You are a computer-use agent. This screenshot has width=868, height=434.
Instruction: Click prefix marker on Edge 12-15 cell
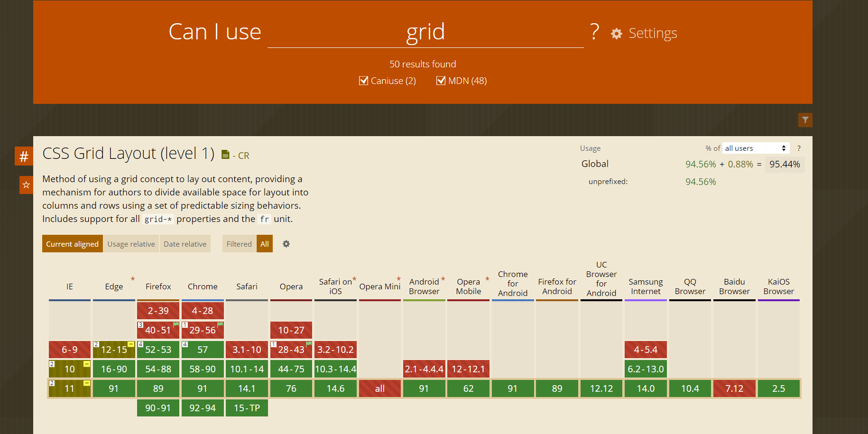coord(131,344)
